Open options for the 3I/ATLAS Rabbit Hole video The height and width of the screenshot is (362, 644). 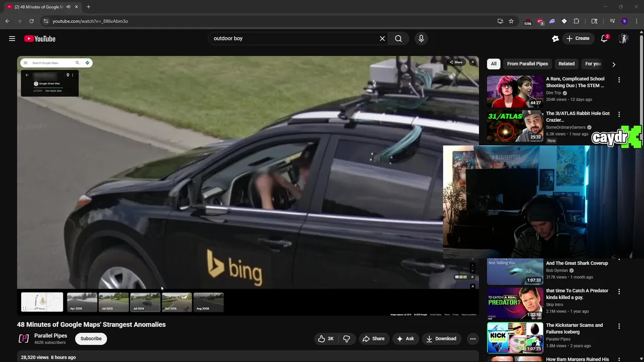tap(619, 115)
